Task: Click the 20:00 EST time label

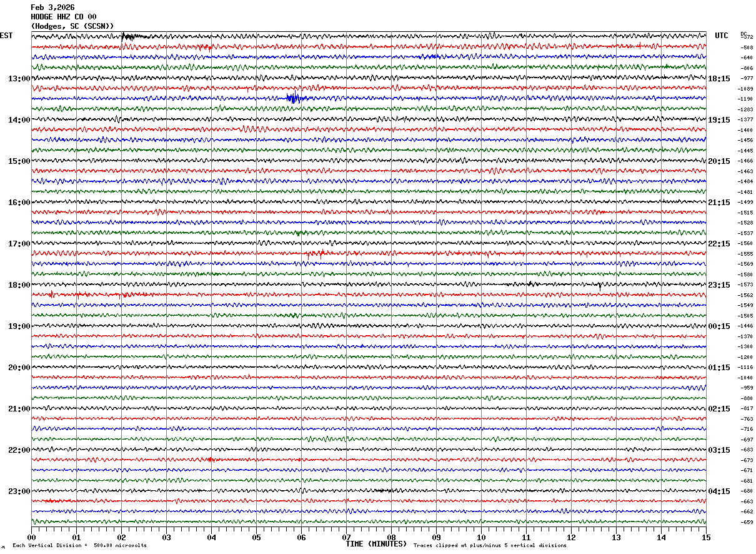Action: 19,368
